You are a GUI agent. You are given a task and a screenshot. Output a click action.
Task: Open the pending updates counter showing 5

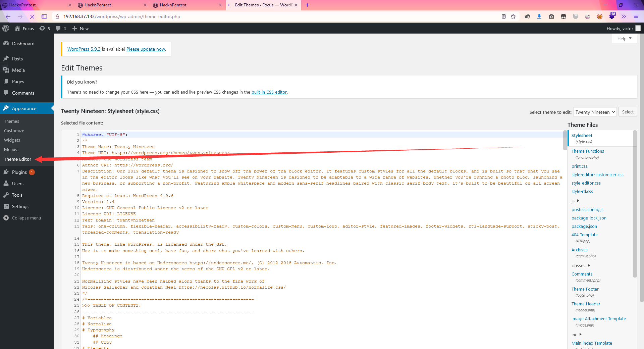click(45, 29)
